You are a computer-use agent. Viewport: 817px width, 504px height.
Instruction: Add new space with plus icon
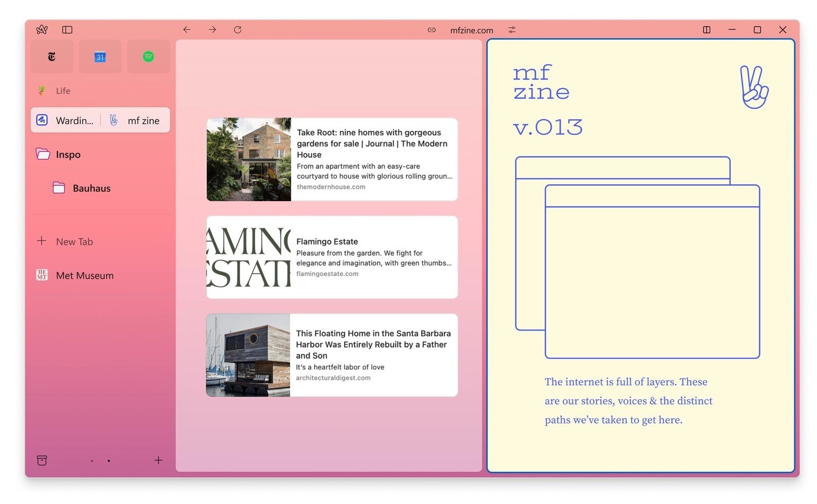click(159, 460)
